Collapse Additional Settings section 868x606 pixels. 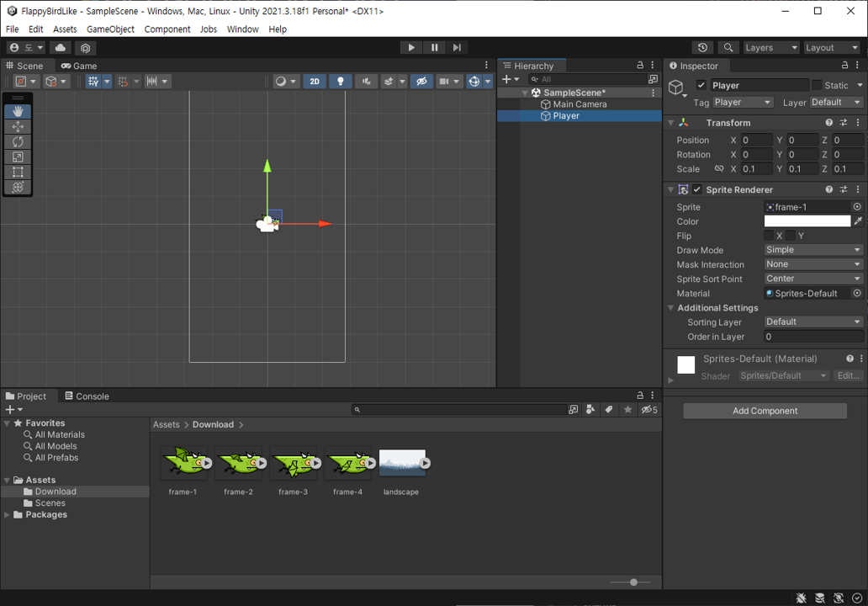pyautogui.click(x=671, y=307)
